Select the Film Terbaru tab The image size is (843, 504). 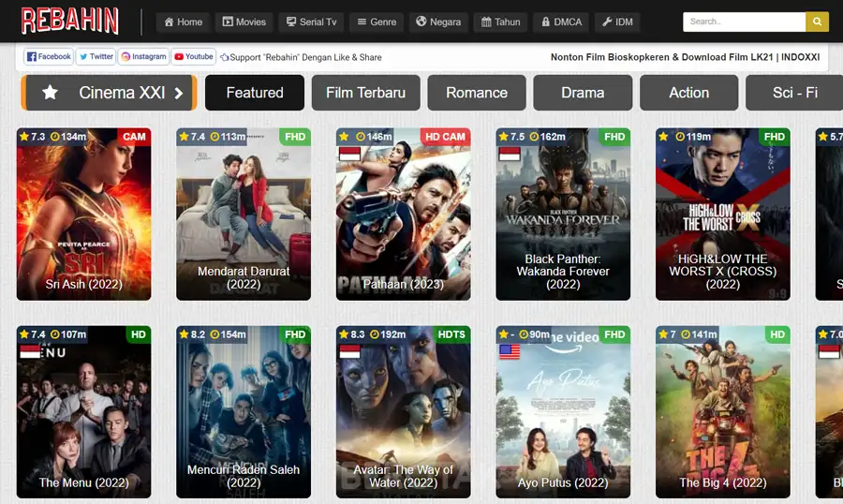tap(365, 93)
